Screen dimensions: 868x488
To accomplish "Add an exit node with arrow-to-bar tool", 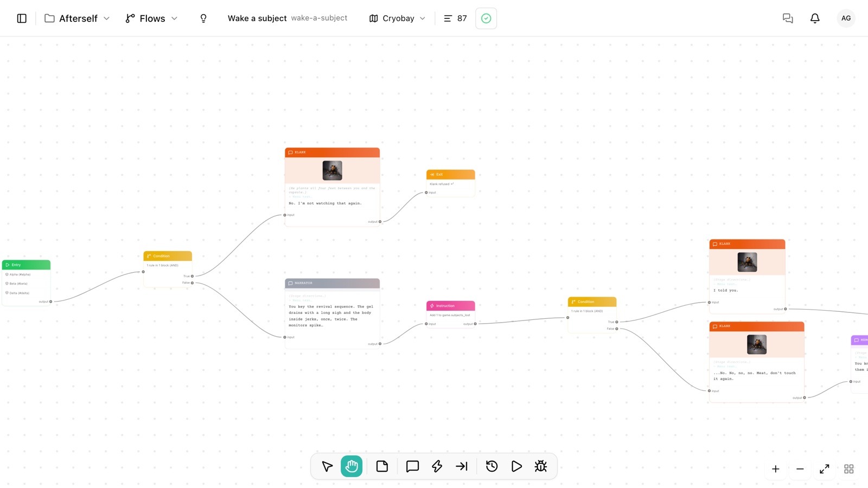I will pyautogui.click(x=462, y=466).
